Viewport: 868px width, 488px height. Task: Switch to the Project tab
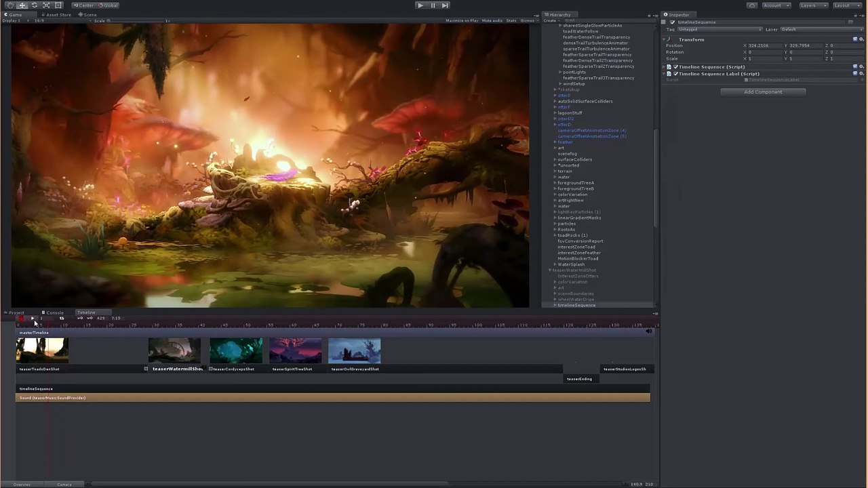pos(15,312)
